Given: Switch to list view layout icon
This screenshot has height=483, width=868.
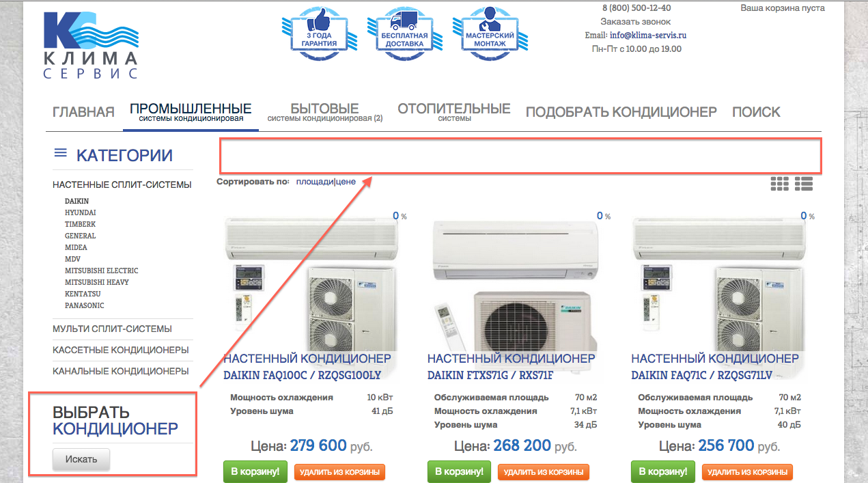Looking at the screenshot, I should 803,183.
